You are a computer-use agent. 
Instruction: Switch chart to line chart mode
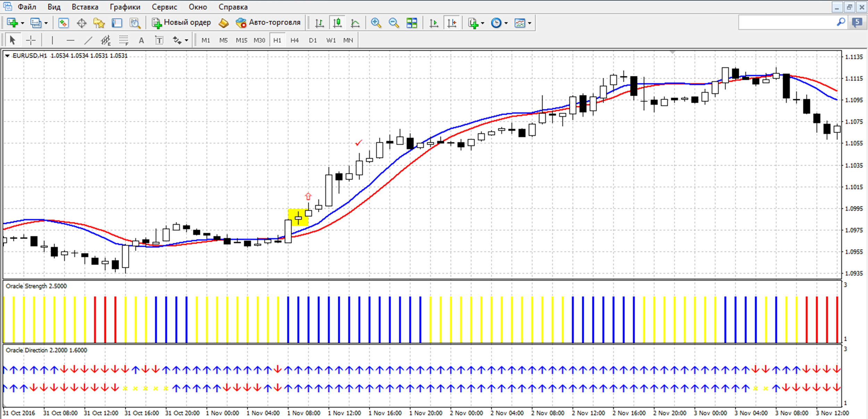pyautogui.click(x=355, y=23)
